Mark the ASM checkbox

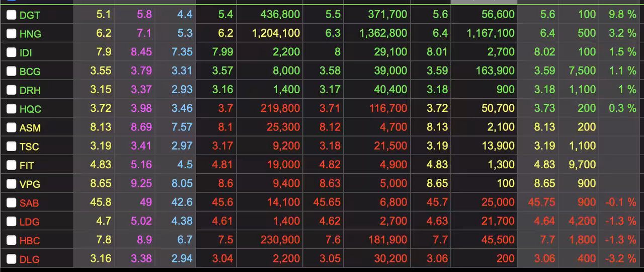11,127
